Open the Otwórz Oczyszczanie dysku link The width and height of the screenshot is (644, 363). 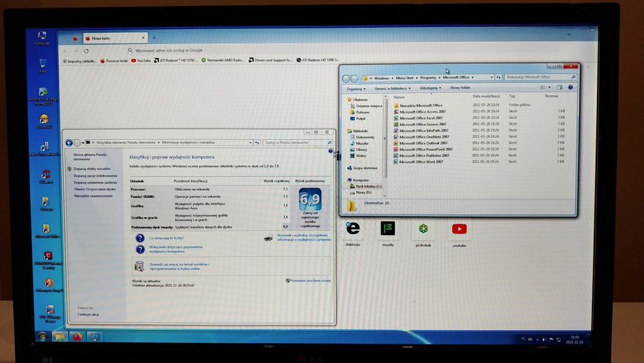point(95,189)
